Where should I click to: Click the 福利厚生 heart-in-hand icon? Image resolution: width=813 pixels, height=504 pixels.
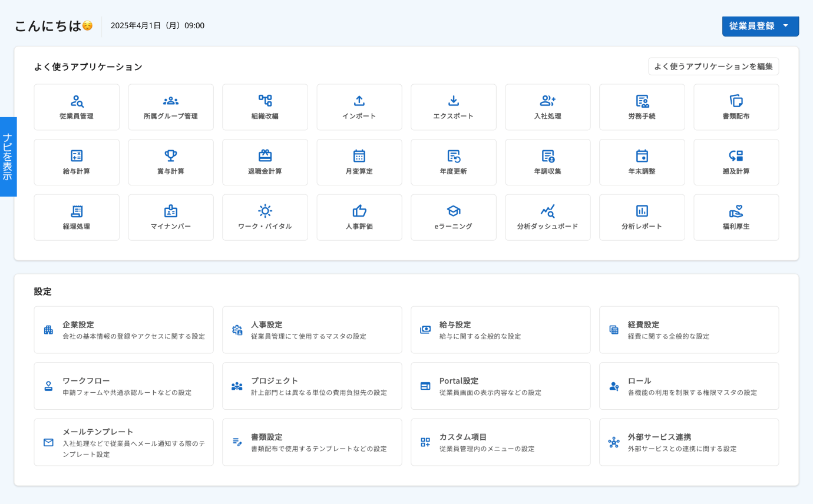[736, 211]
